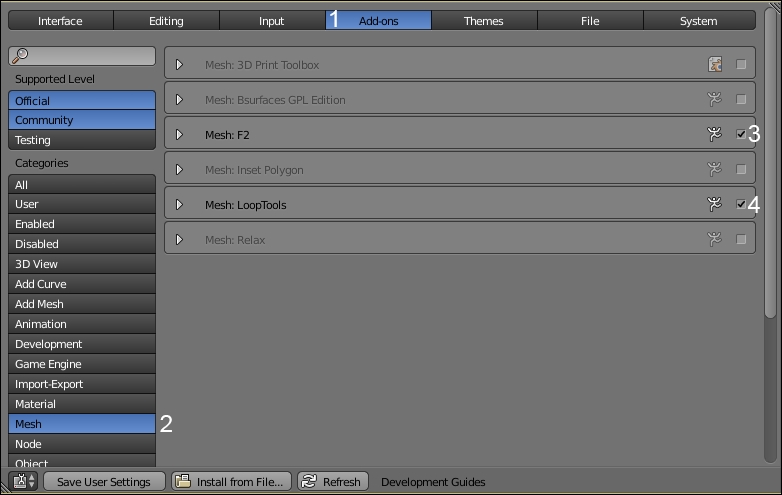Expand the Mesh: LoopTools details
782x495 pixels.
[180, 204]
